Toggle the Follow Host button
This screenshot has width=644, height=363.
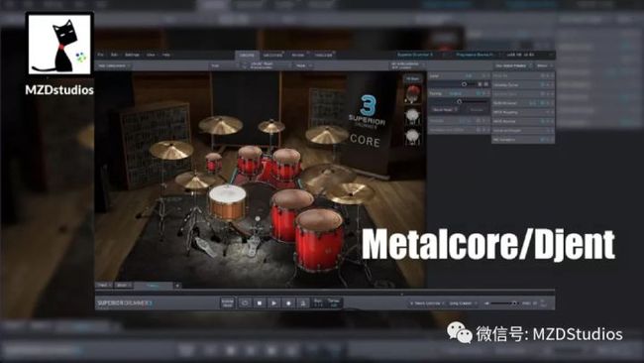(x=227, y=302)
